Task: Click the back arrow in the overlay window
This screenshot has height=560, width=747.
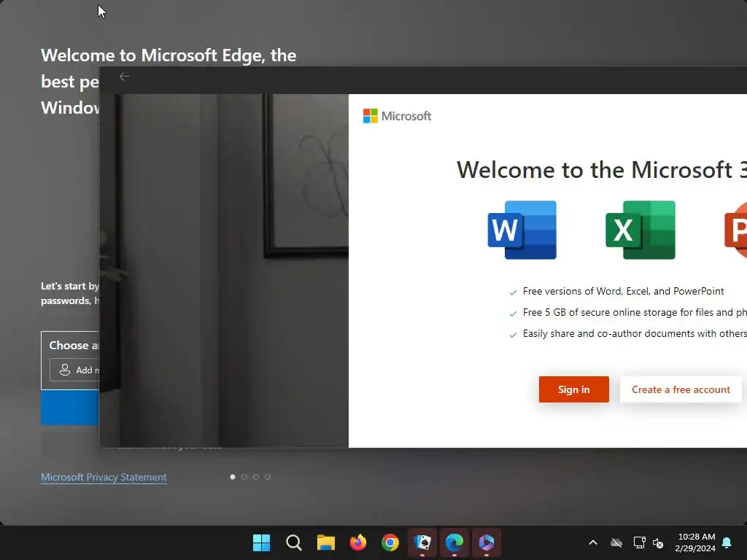Action: pyautogui.click(x=124, y=76)
